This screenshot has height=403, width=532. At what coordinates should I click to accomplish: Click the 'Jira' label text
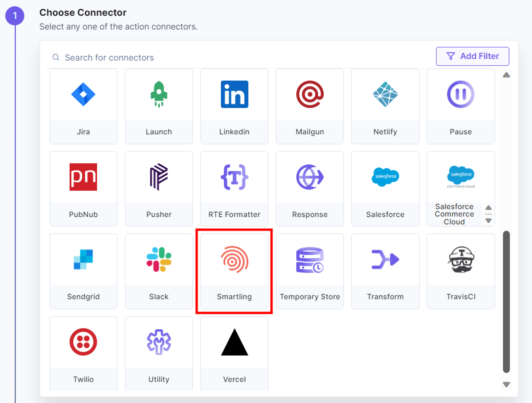(x=83, y=132)
